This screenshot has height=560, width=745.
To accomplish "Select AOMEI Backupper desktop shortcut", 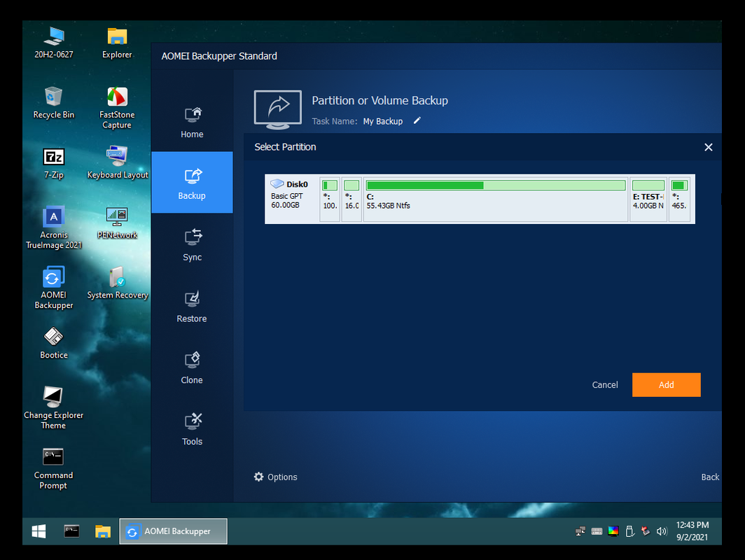I will 54,288.
